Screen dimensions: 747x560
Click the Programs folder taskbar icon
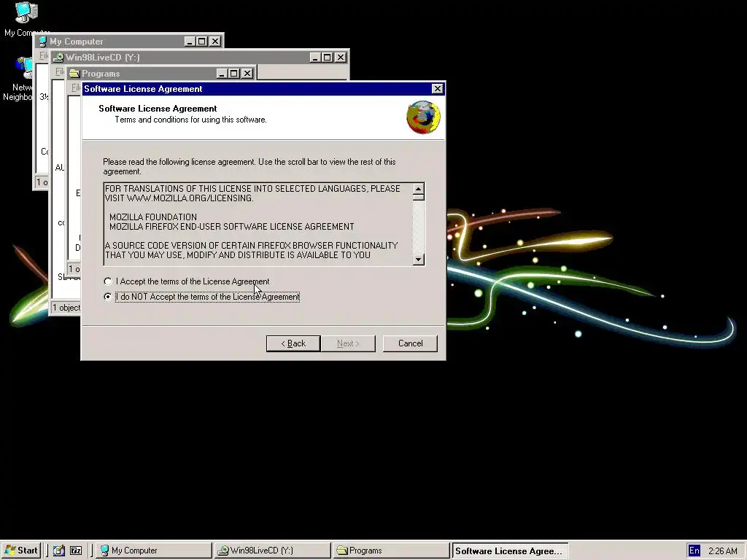point(342,551)
